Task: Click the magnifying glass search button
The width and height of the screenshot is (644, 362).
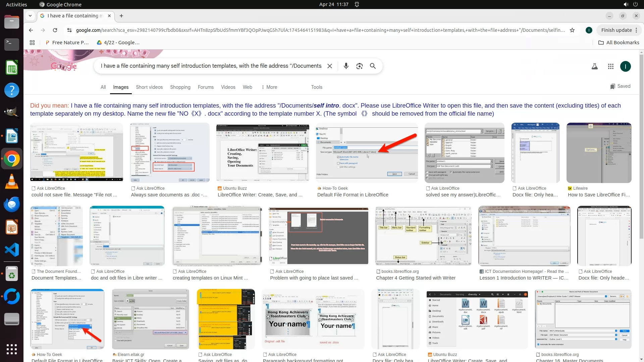Action: coord(373,66)
